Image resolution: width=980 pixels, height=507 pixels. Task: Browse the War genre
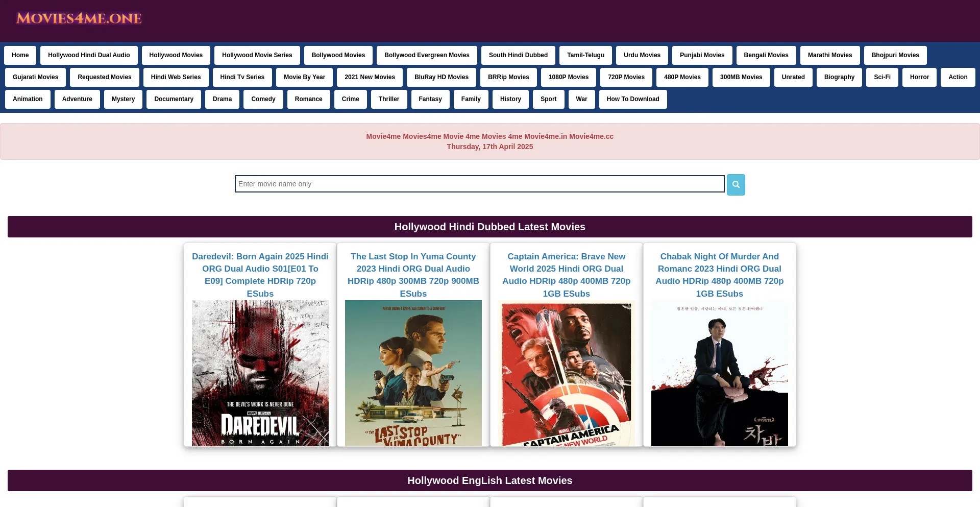coord(581,99)
